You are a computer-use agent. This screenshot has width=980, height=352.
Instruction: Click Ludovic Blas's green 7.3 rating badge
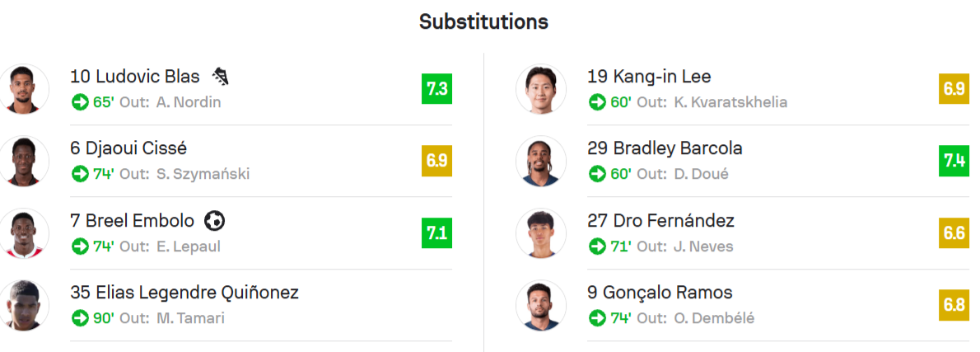pyautogui.click(x=436, y=89)
